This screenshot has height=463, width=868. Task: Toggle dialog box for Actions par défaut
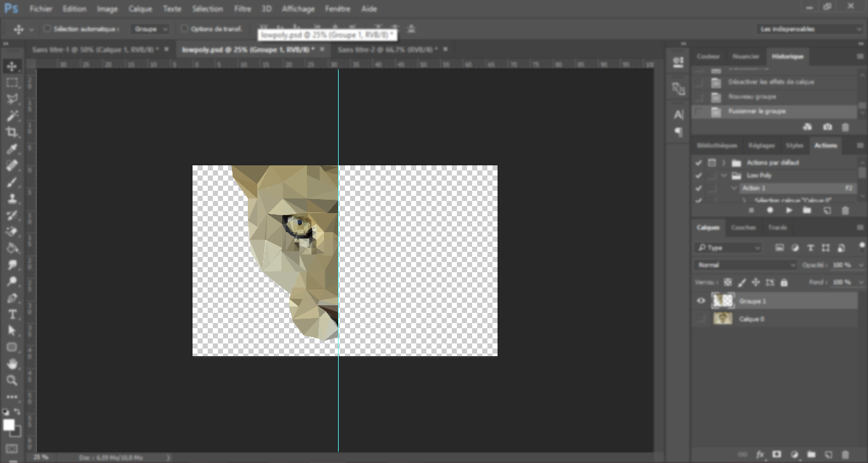point(712,163)
